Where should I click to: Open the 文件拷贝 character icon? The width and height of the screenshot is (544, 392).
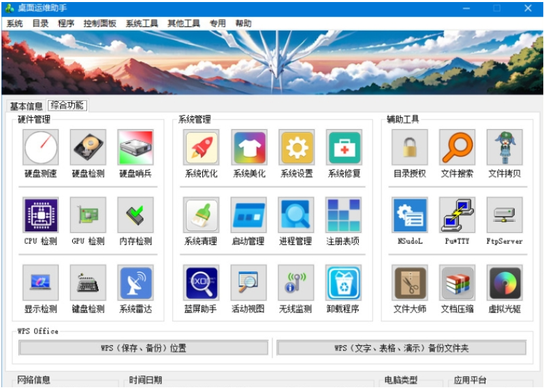(505, 148)
